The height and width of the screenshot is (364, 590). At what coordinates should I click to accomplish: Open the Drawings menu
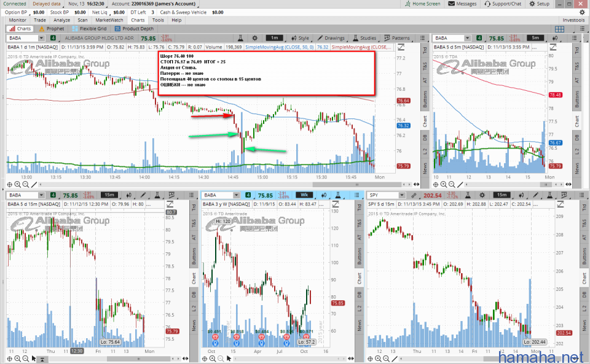pyautogui.click(x=331, y=38)
